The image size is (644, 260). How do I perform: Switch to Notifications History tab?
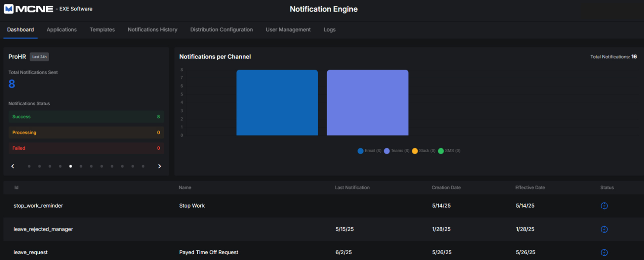pos(152,29)
